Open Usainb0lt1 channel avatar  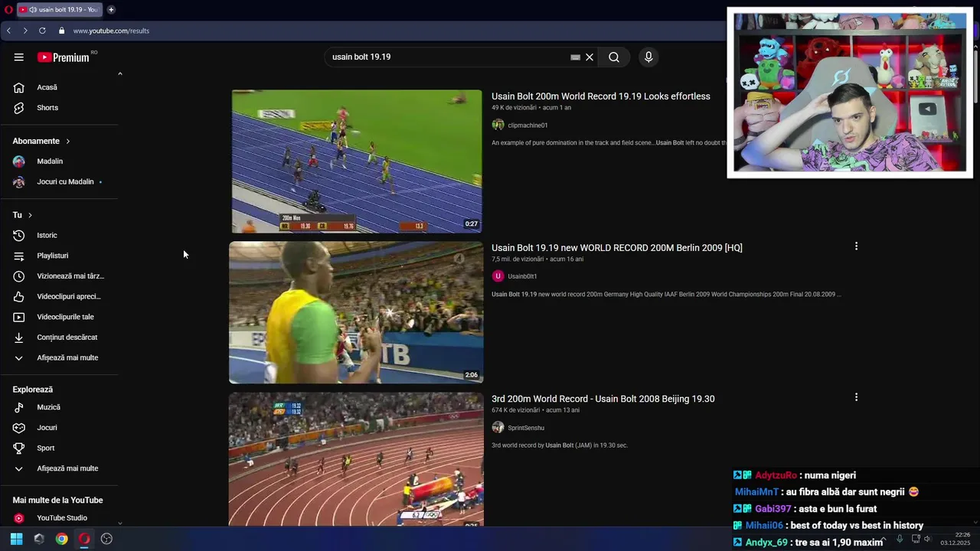coord(498,276)
